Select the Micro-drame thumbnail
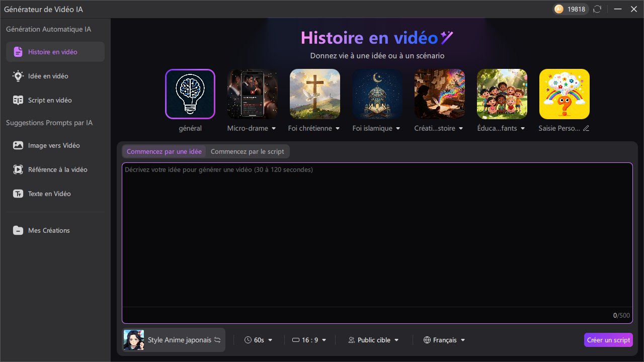Viewport: 644px width, 362px height. tap(253, 94)
